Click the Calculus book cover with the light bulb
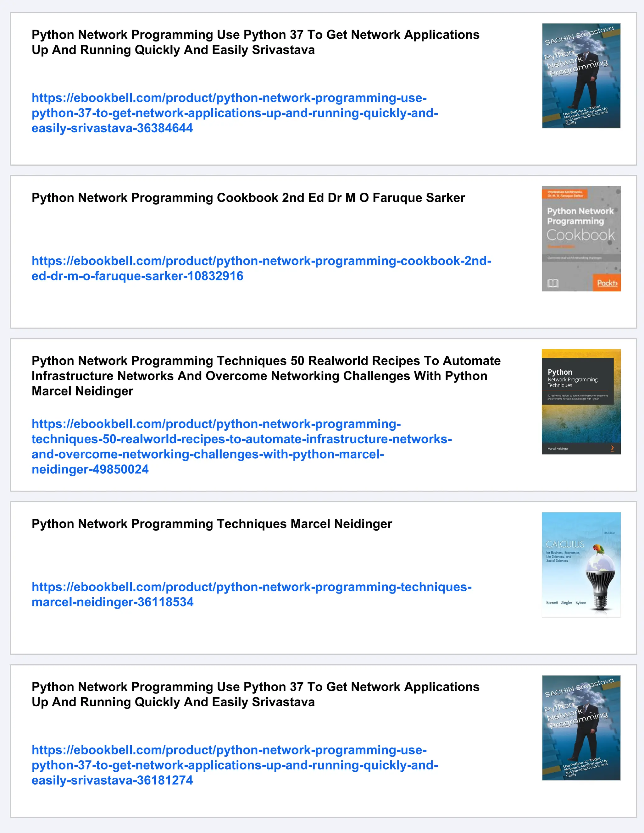The image size is (644, 833). pos(581,565)
